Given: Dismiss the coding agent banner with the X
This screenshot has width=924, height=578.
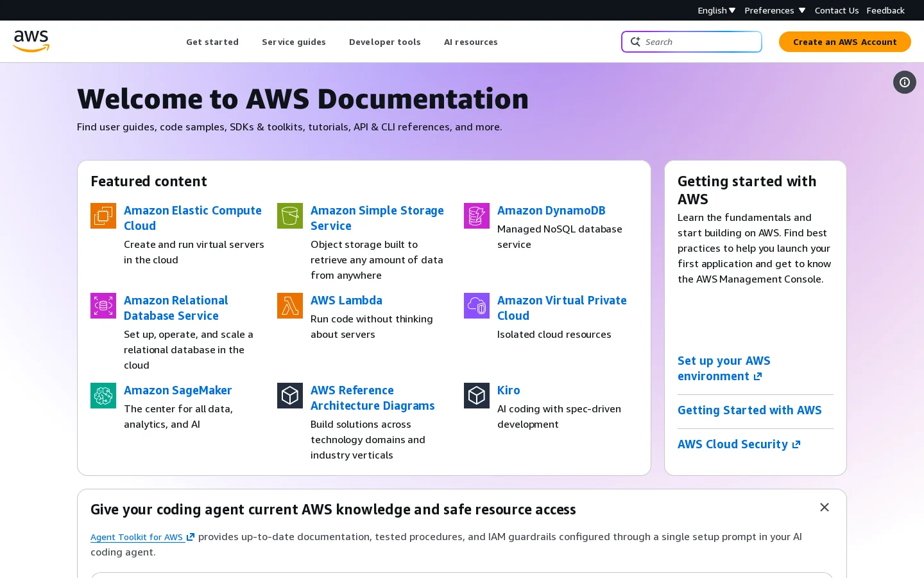Looking at the screenshot, I should click(x=825, y=507).
